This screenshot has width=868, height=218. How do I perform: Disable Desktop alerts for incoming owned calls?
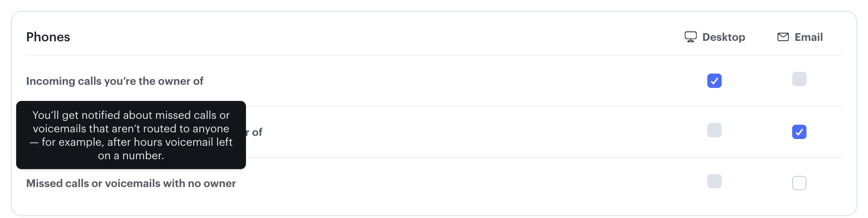click(x=714, y=81)
